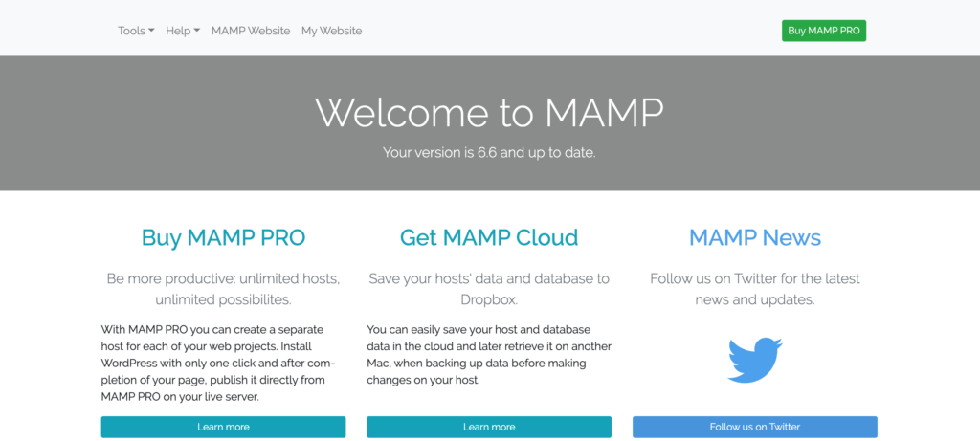Open the Tools dropdown menu
Screen dimensions: 980x441
click(x=135, y=31)
